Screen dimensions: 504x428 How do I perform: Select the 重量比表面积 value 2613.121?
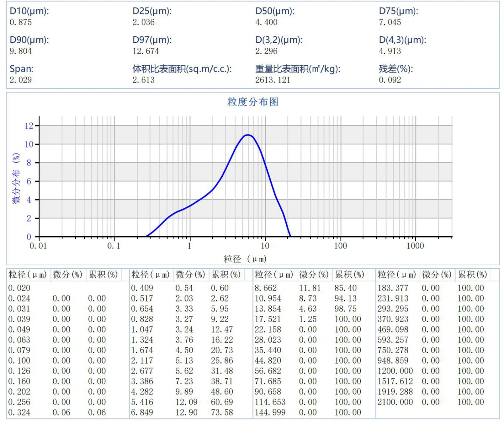tap(273, 80)
